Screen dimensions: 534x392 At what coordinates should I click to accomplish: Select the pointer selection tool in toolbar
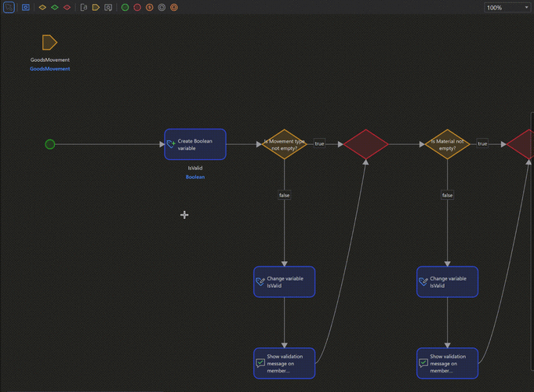9,7
